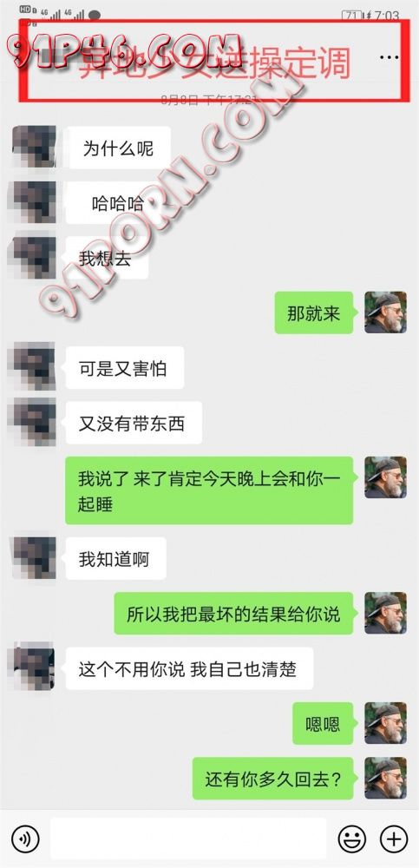Screen dimensions: 419x868
Task: Select the message bubble 为什么呢
Action: pyautogui.click(x=118, y=148)
